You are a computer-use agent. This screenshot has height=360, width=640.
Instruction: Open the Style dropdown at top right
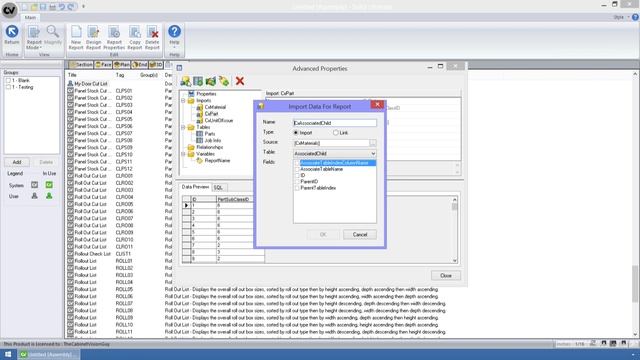click(x=620, y=17)
